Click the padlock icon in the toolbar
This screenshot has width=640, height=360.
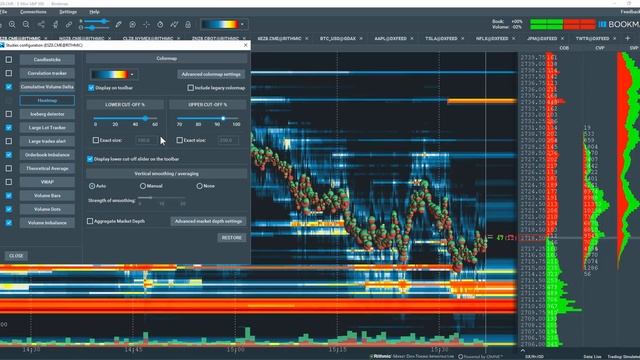(188, 24)
